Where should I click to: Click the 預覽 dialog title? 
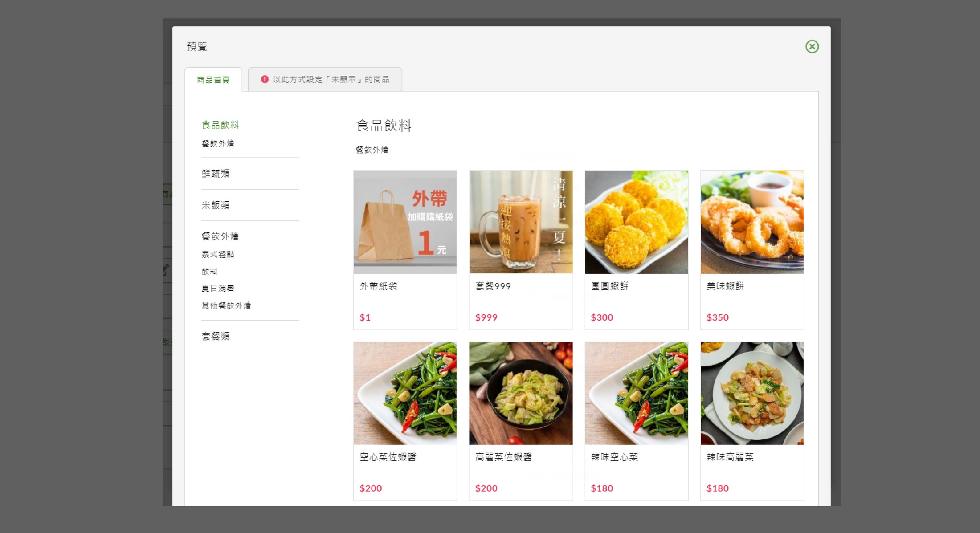(196, 46)
